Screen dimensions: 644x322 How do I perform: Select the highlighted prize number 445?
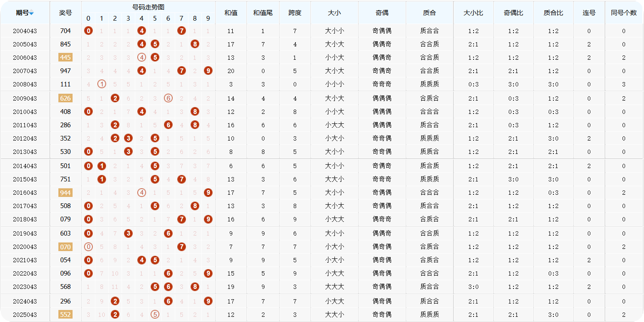tap(65, 58)
